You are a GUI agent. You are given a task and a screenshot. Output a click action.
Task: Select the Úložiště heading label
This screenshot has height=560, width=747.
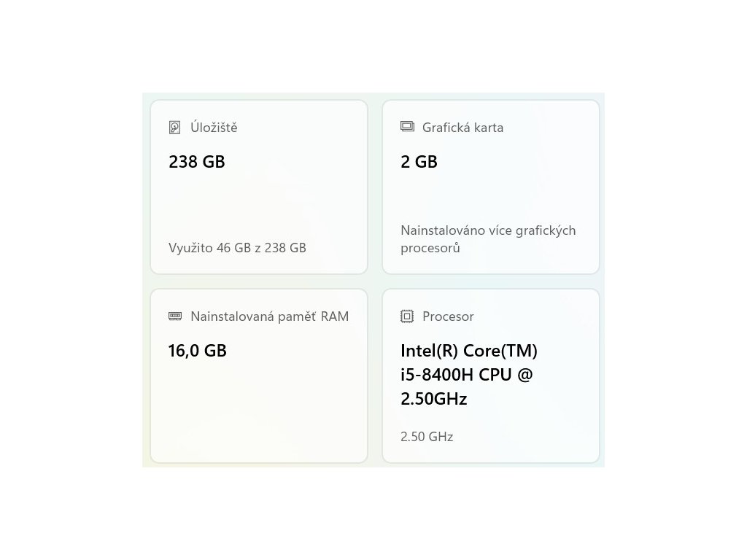[x=214, y=128]
